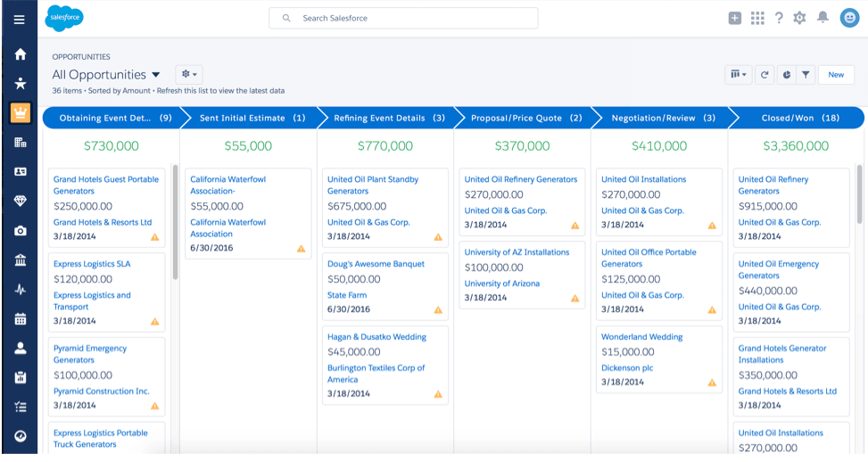The height and width of the screenshot is (462, 868).
Task: Open United Oil Plant Standby Generators
Action: (373, 186)
